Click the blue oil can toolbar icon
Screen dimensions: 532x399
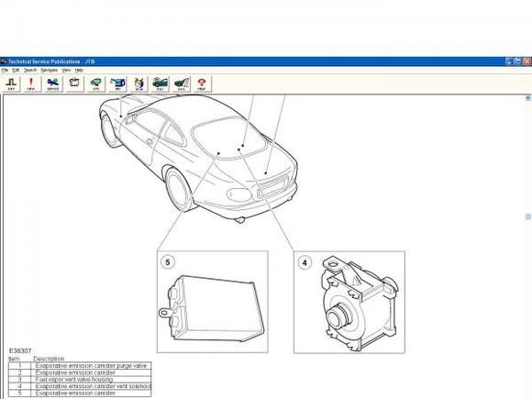(118, 83)
